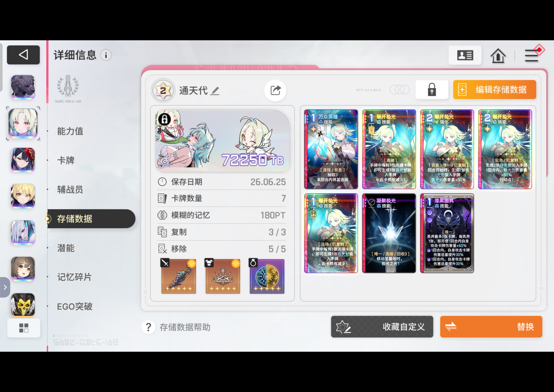Viewport: 554px width, 392px height.
Task: Click the level 2 star badge
Action: [163, 91]
